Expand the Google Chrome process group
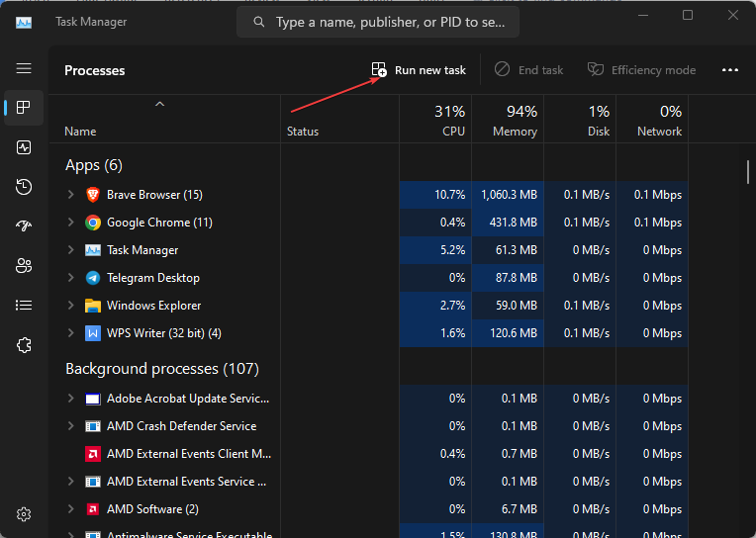The width and height of the screenshot is (756, 538). (x=70, y=223)
